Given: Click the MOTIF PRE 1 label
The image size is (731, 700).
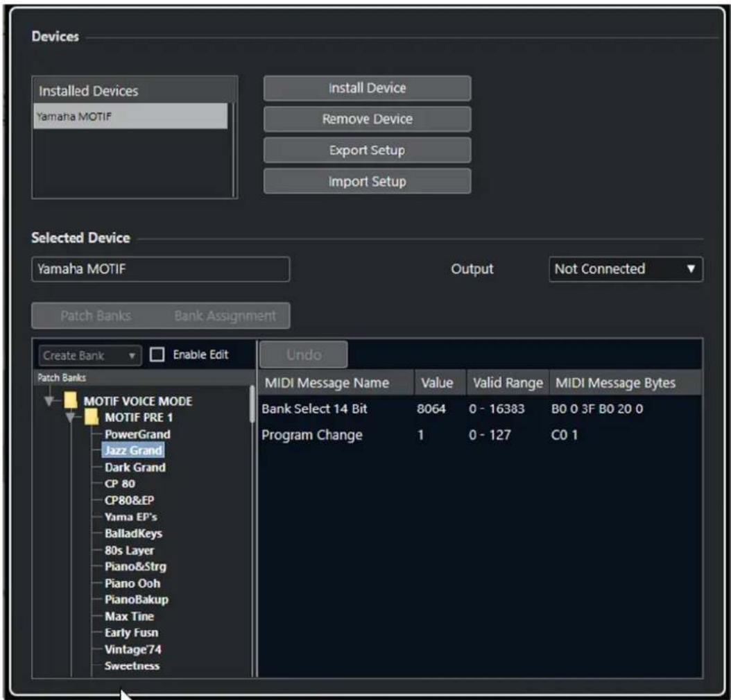Looking at the screenshot, I should tap(139, 418).
